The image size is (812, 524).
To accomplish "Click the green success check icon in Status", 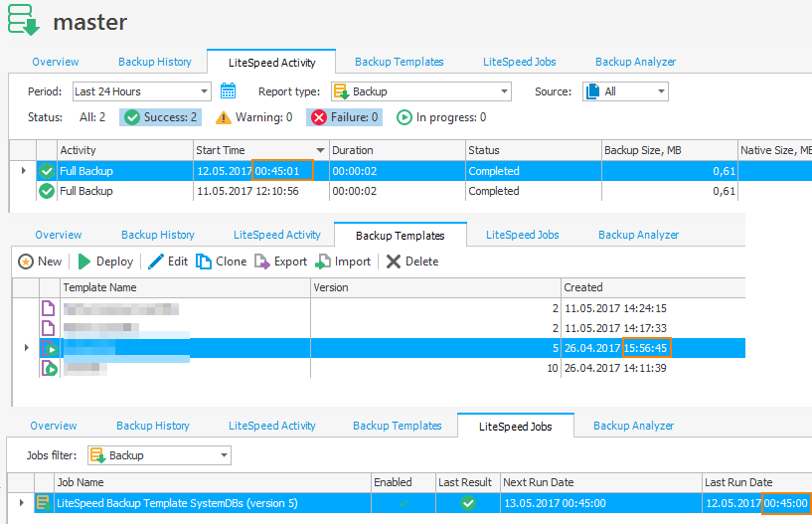I will [132, 117].
